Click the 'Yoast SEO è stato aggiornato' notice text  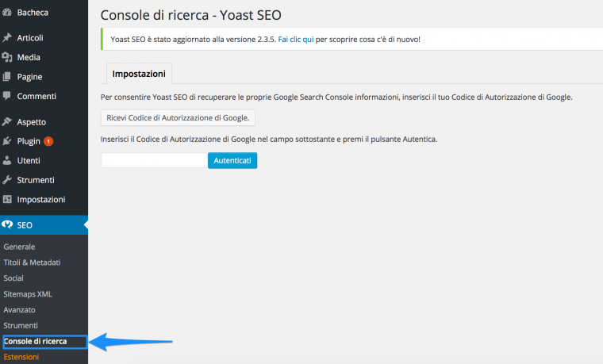point(265,39)
